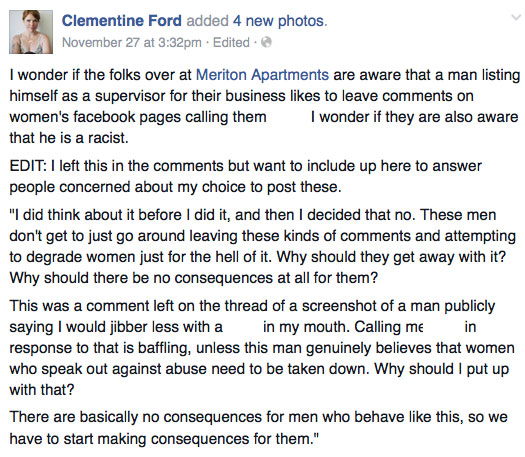525x457 pixels.
Task: Click the redacted gap after 'jibber less with a'
Action: (x=243, y=327)
